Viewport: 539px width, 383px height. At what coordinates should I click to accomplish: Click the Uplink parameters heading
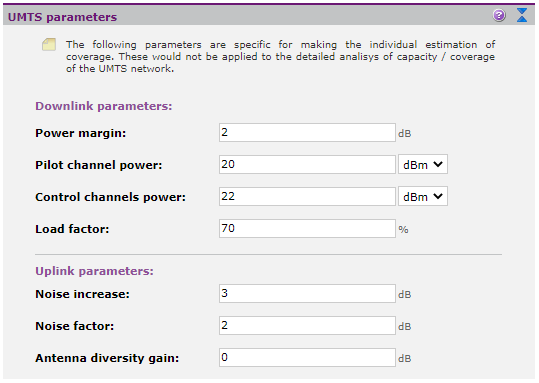tap(94, 271)
